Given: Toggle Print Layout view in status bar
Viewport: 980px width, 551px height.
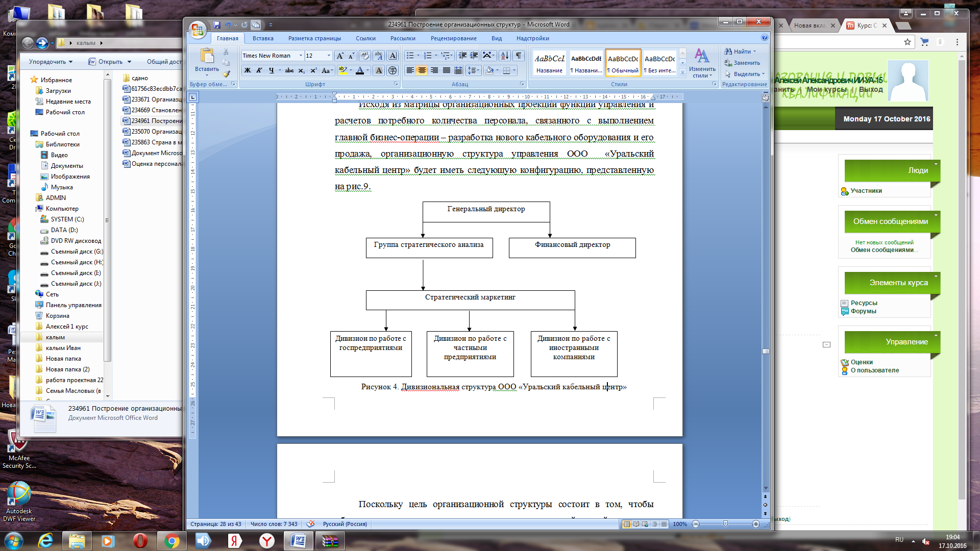Looking at the screenshot, I should (627, 524).
